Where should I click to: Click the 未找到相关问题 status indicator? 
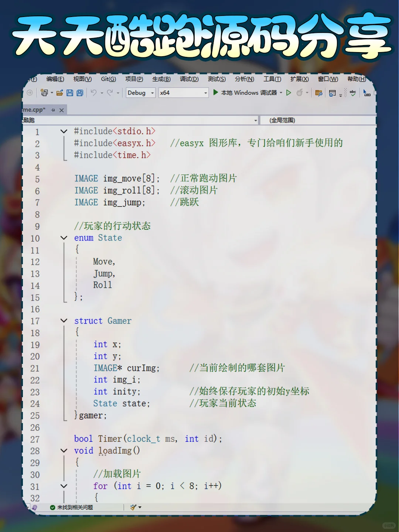pos(72,507)
